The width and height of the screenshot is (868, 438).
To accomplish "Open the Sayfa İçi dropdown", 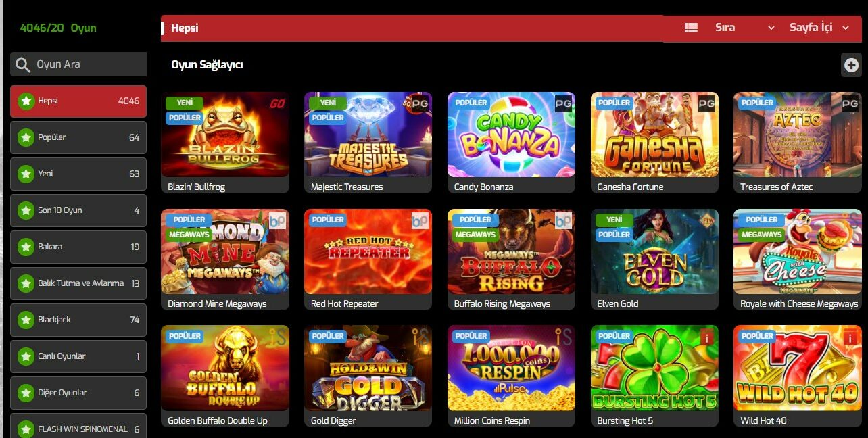I will coord(819,28).
